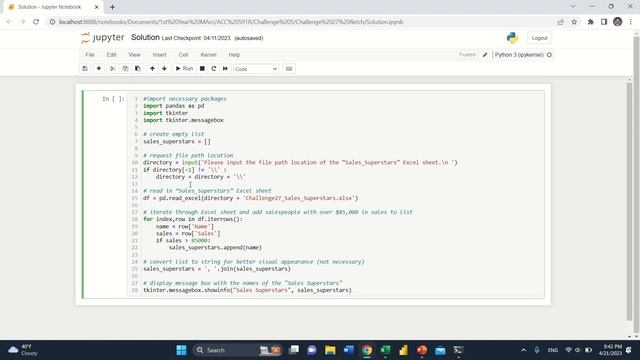Open the View menu
This screenshot has width=640, height=360.
pos(134,55)
